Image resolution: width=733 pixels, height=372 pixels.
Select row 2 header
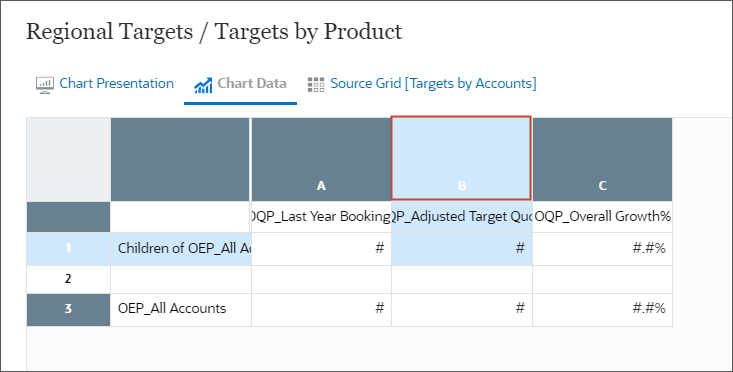click(68, 279)
